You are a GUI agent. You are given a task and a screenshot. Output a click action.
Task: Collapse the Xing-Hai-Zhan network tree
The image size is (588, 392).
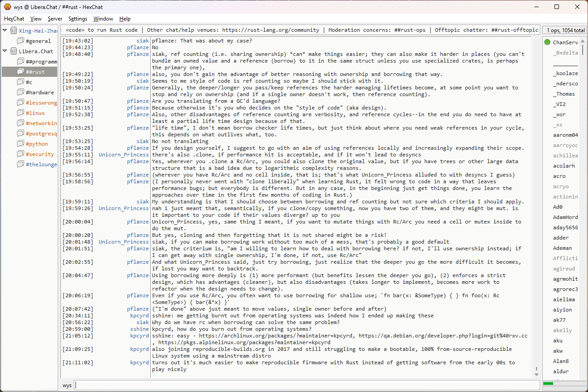(5, 30)
